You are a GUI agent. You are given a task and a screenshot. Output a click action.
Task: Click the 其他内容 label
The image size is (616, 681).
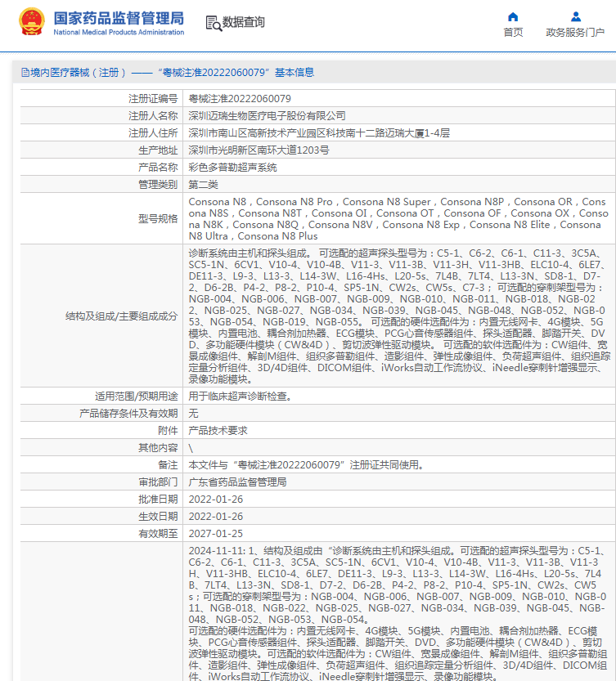(158, 448)
